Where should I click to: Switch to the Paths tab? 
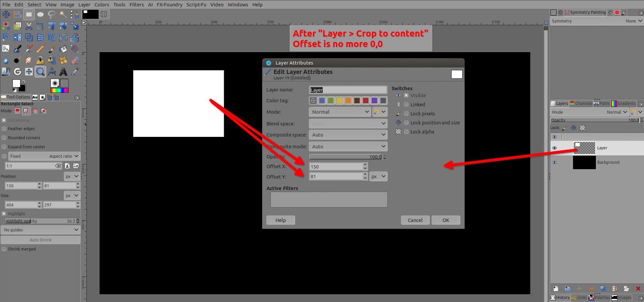pyautogui.click(x=602, y=104)
